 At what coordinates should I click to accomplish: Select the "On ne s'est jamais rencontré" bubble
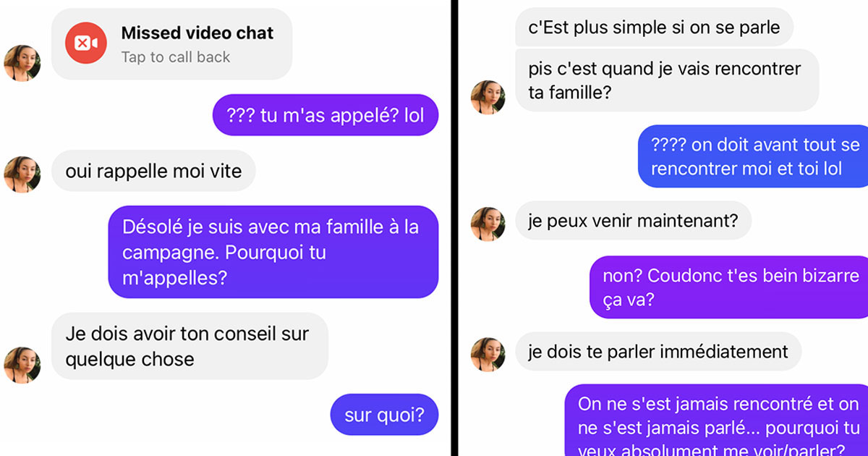point(716,420)
